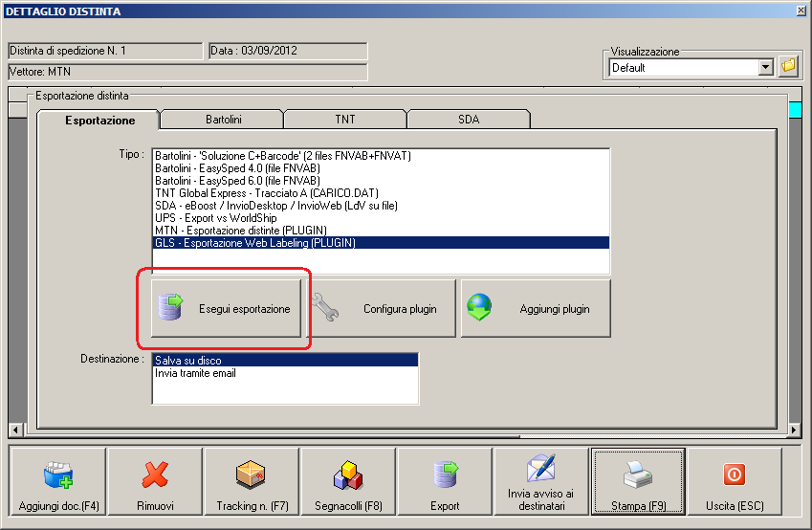Click the wrench icon for Configura plugin
This screenshot has width=812, height=530.
[x=326, y=308]
